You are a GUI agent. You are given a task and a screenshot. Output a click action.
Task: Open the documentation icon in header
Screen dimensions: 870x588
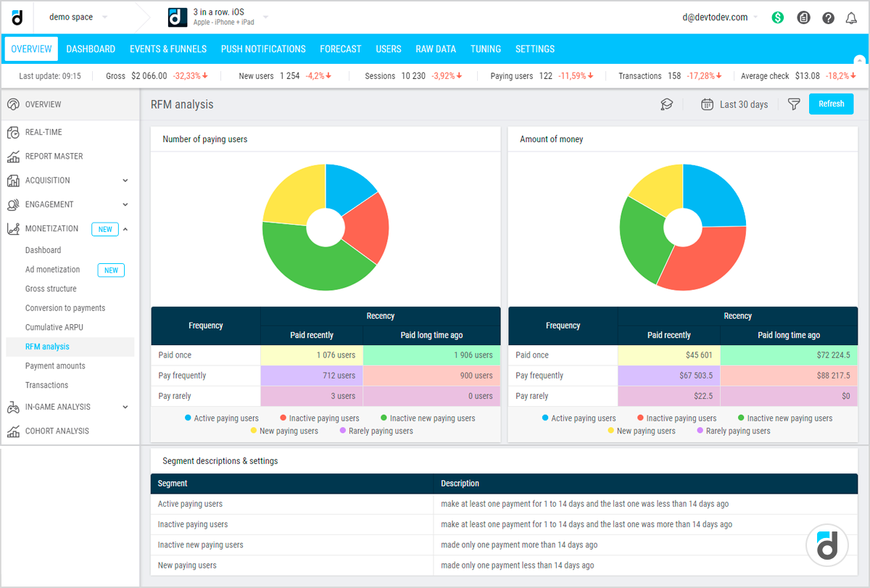coord(803,17)
